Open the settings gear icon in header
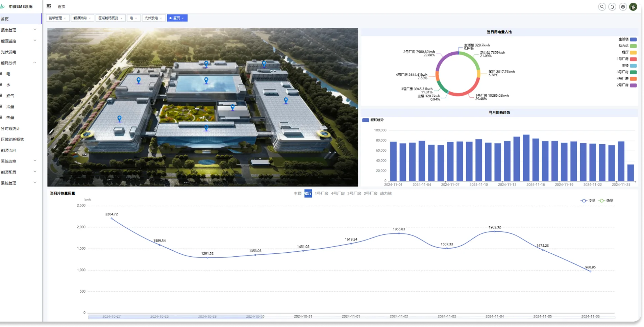Viewport: 644px width, 327px height. click(623, 7)
